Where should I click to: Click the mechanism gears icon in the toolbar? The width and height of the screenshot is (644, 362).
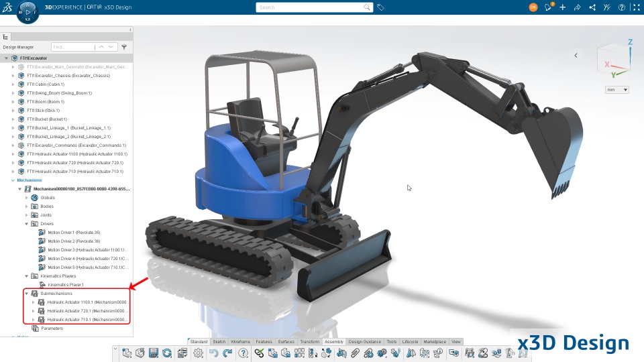382,353
